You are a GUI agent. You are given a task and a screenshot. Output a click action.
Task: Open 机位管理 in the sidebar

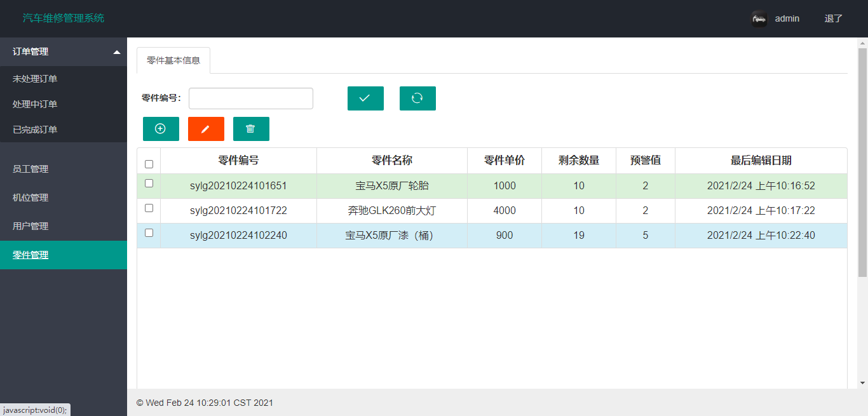[64, 198]
